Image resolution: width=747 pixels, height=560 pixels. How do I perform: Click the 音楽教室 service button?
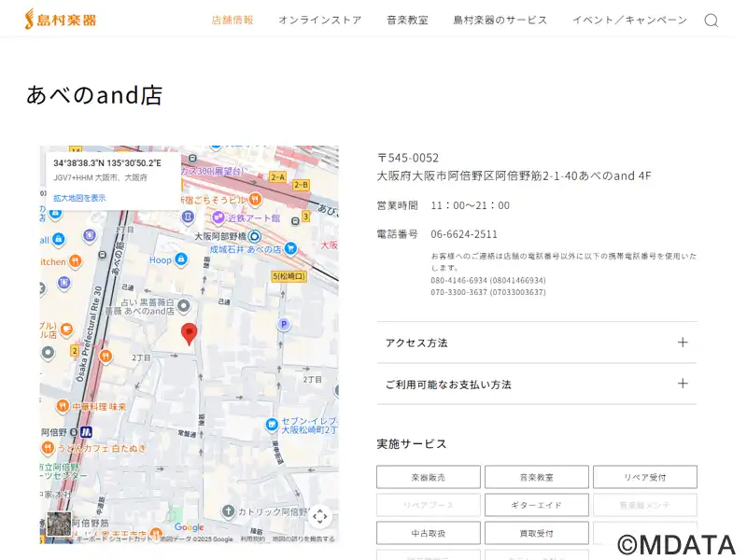(536, 477)
